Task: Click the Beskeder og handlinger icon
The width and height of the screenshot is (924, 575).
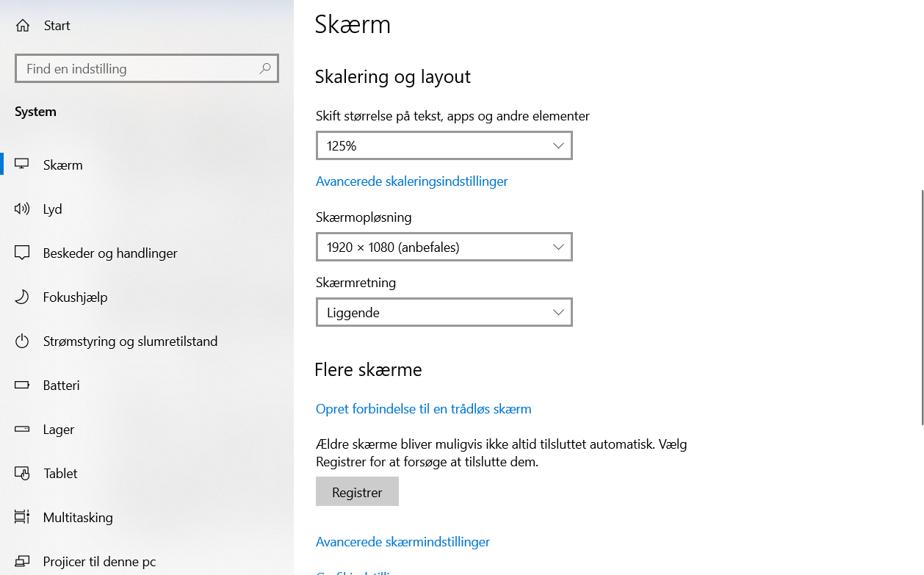Action: click(x=22, y=253)
